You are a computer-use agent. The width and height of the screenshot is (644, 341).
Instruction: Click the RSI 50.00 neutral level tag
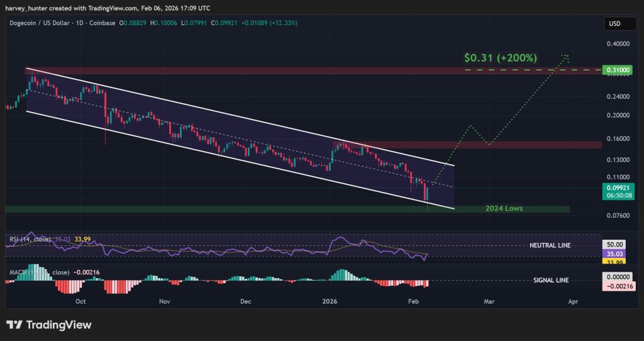(614, 244)
